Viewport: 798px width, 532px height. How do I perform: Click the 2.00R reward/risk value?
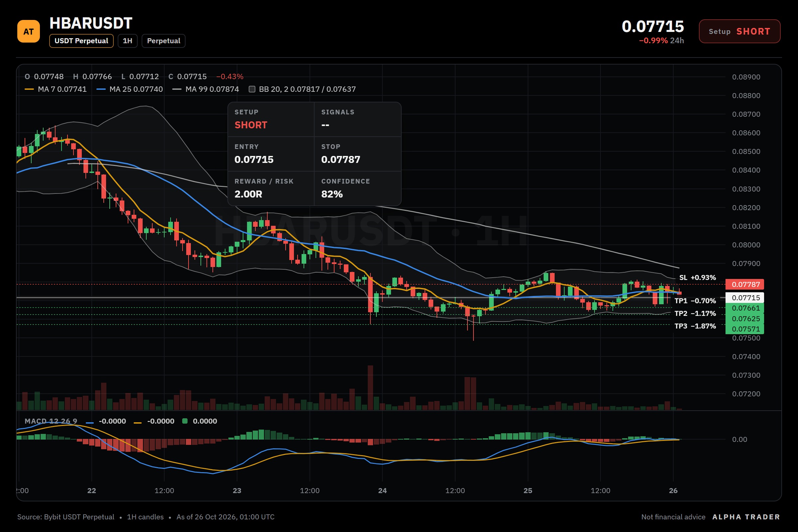[x=248, y=194]
